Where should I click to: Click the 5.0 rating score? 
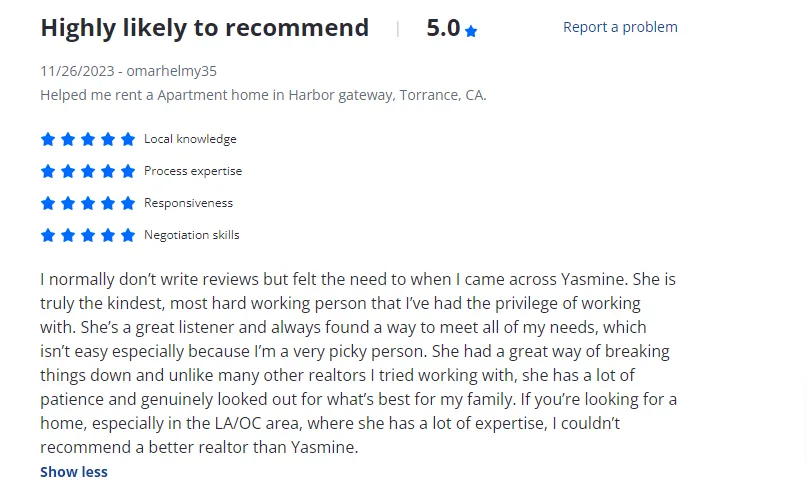click(443, 28)
